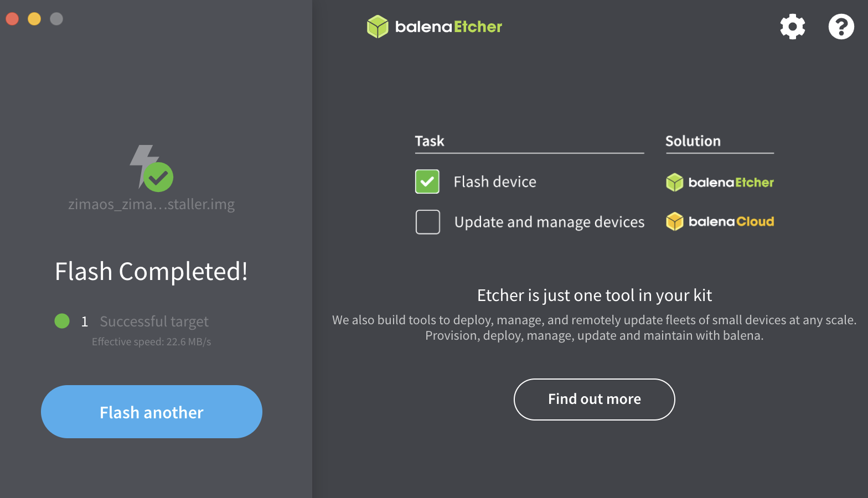
Task: Click the flash lightning bolt icon with checkmark
Action: pos(151,168)
